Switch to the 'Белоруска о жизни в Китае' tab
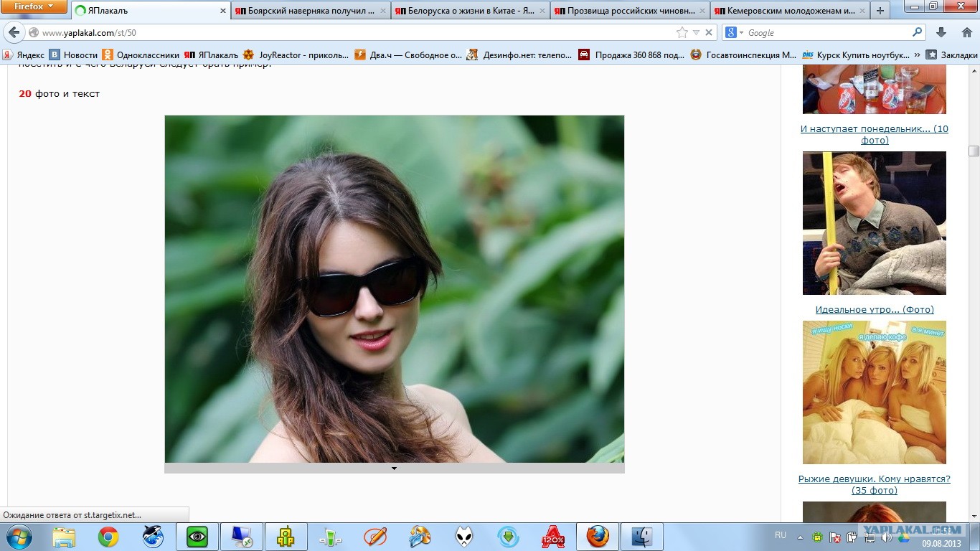This screenshot has width=980, height=551. [x=471, y=11]
